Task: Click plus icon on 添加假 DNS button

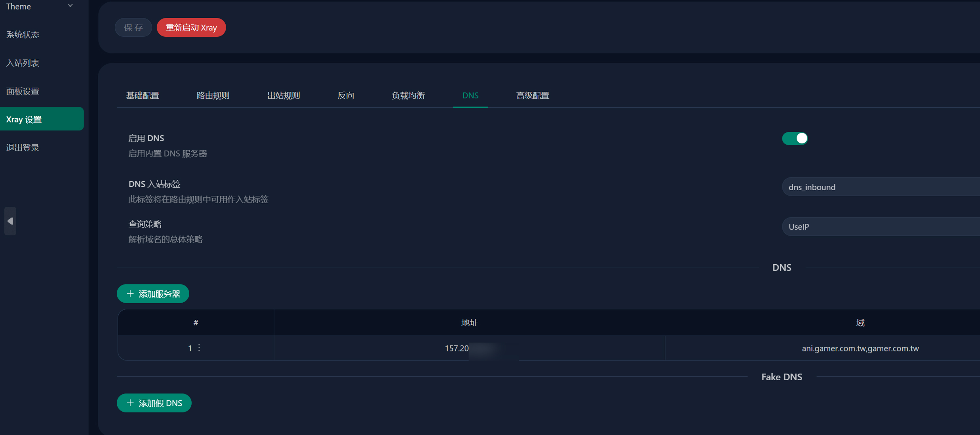Action: [130, 403]
